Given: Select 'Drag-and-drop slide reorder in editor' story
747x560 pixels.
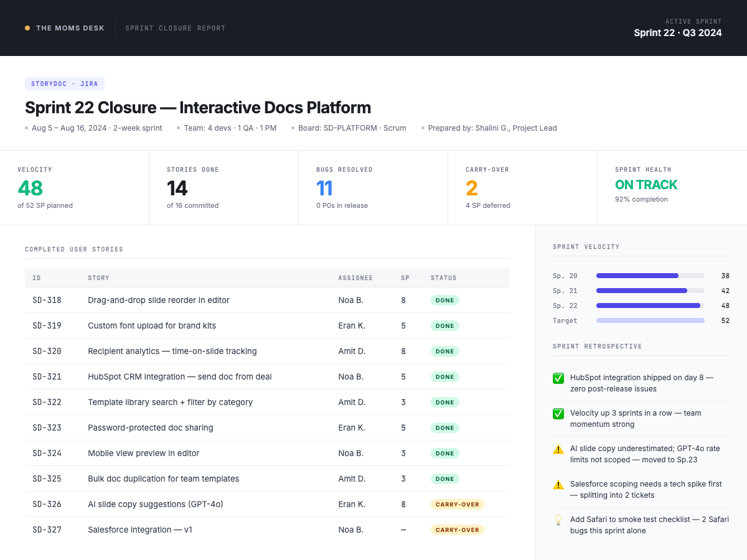Looking at the screenshot, I should 159,300.
